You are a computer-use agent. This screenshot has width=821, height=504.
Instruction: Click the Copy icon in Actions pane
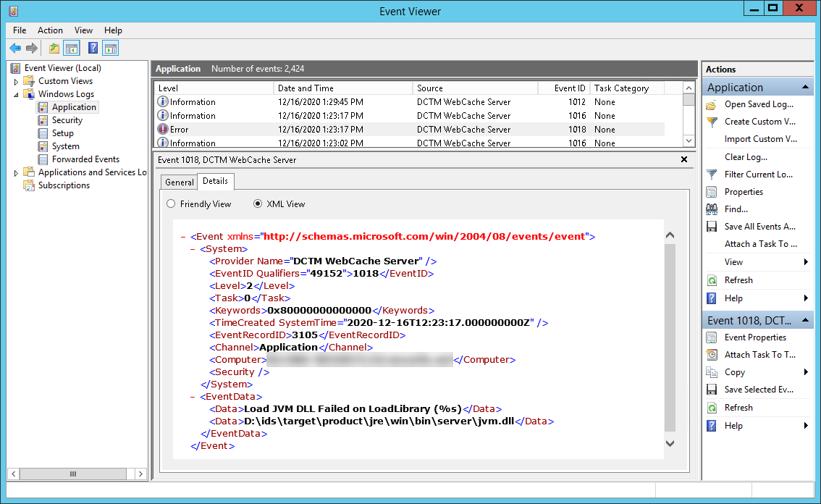click(712, 372)
